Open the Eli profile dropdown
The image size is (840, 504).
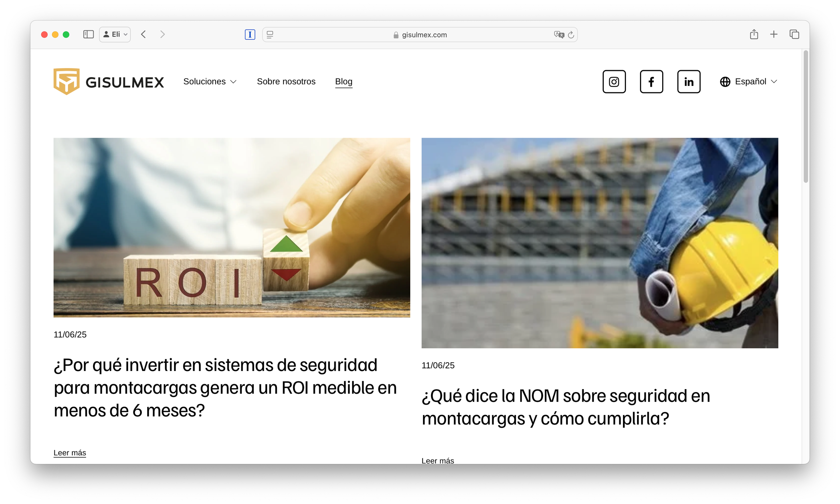click(115, 34)
